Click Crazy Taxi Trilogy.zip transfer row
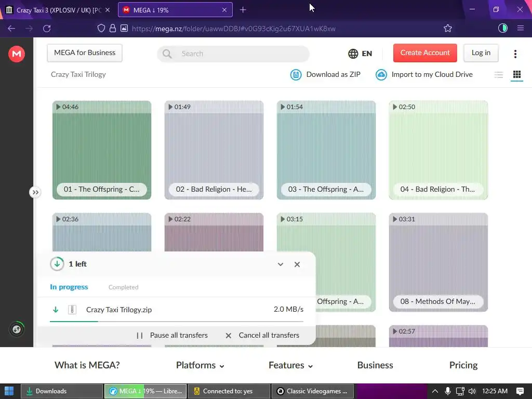 177,310
